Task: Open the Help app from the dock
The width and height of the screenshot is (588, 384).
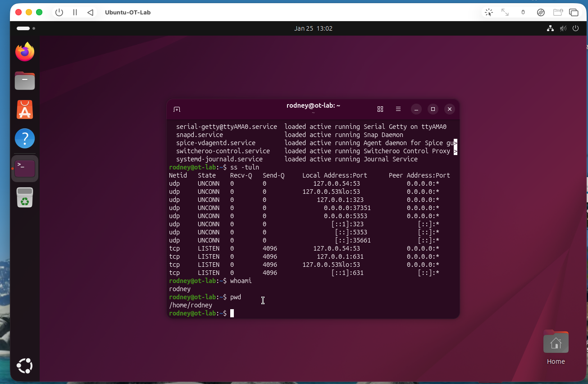Action: point(24,138)
